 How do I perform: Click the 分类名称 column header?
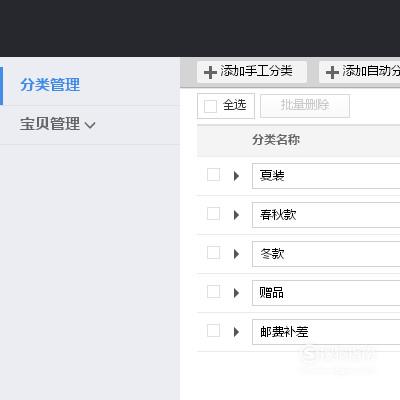276,140
